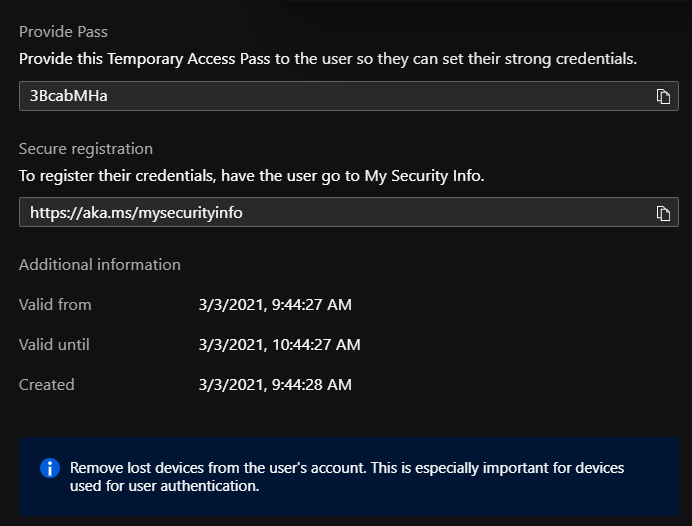Click the blue info icon in banner
Screen dimensions: 692x526
pyautogui.click(x=49, y=468)
